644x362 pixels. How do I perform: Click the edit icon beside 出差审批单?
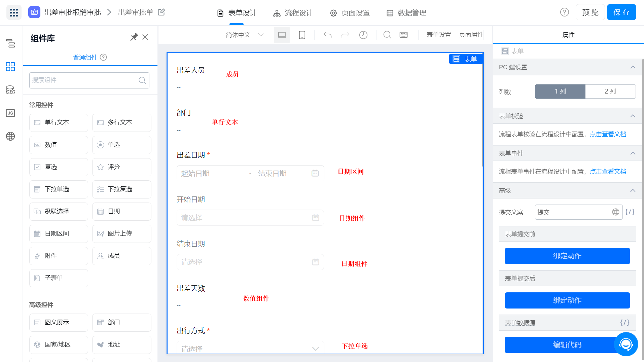pyautogui.click(x=162, y=12)
